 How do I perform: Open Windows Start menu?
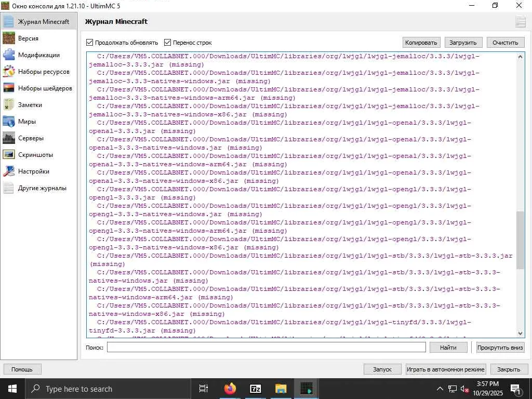click(x=12, y=389)
